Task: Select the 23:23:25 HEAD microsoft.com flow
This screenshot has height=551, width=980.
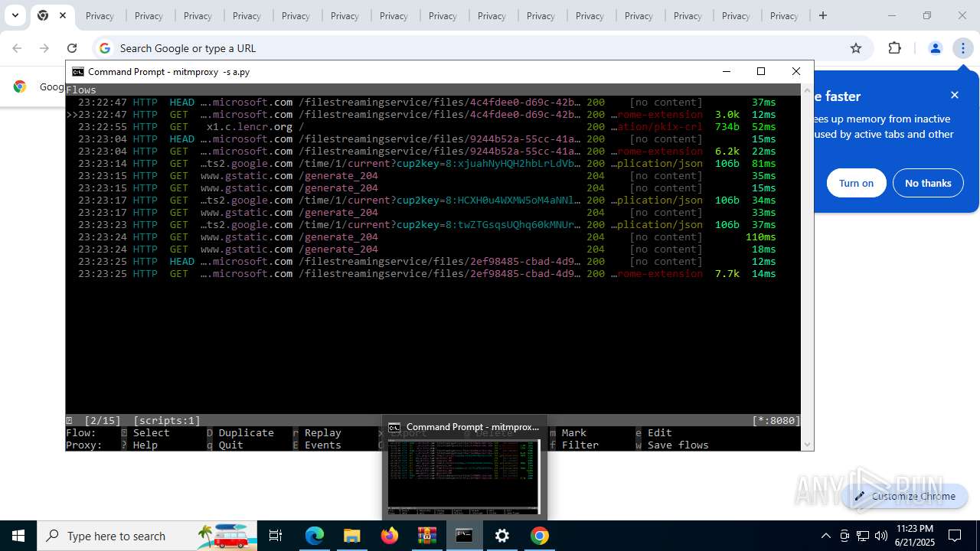Action: (x=427, y=262)
